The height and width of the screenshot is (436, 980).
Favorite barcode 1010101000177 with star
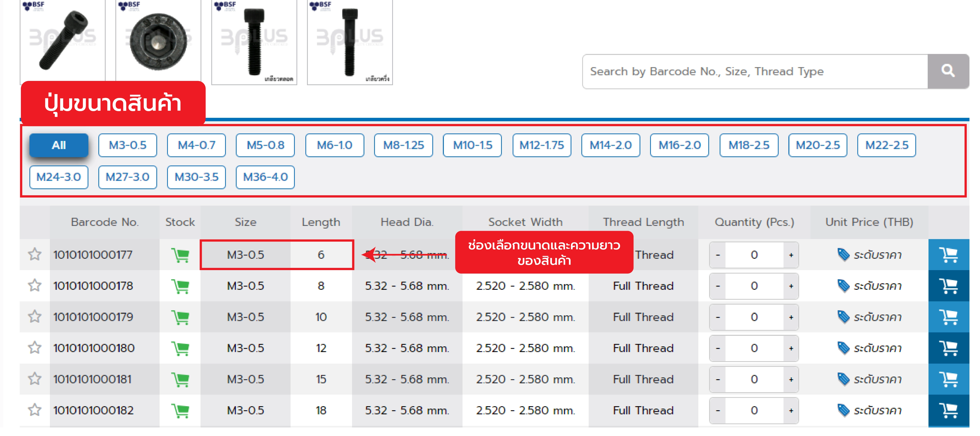[35, 254]
